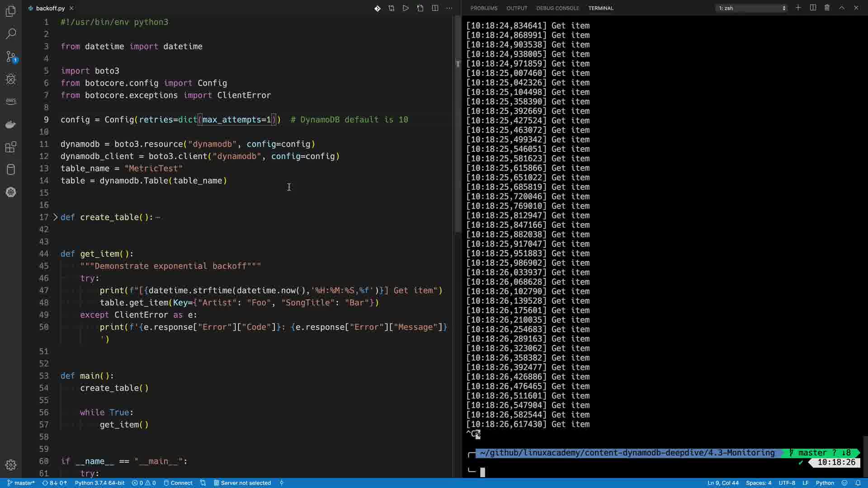Open the AWS toolkit view

[x=11, y=101]
